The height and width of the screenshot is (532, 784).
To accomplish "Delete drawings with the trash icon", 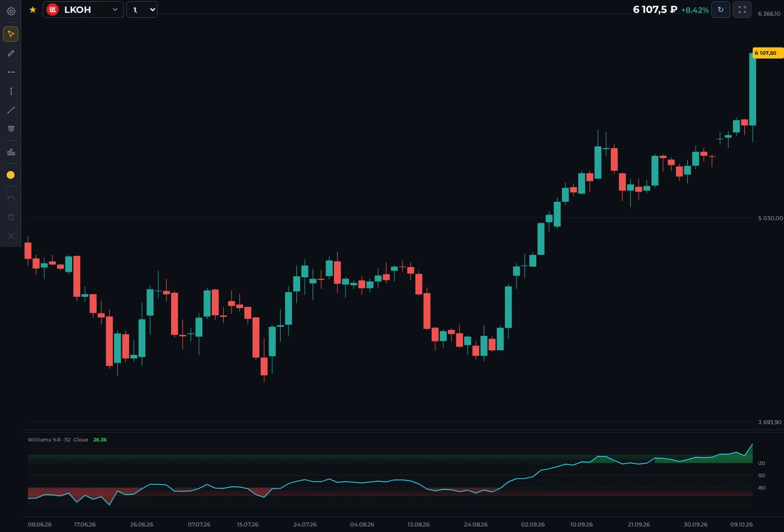I will pos(11,217).
